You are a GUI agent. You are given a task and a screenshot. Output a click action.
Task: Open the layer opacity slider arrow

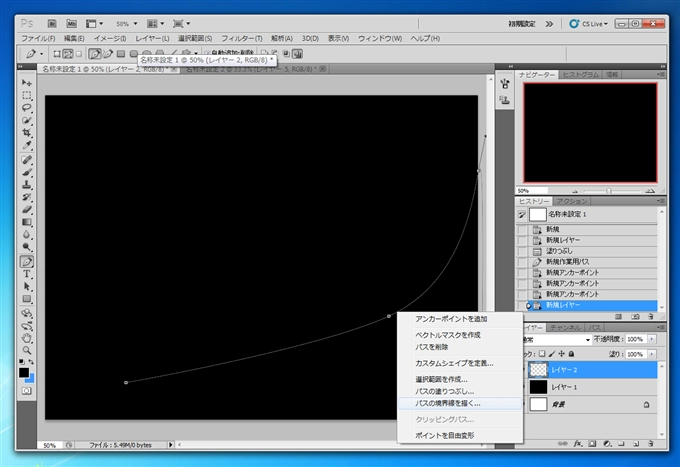[x=652, y=339]
